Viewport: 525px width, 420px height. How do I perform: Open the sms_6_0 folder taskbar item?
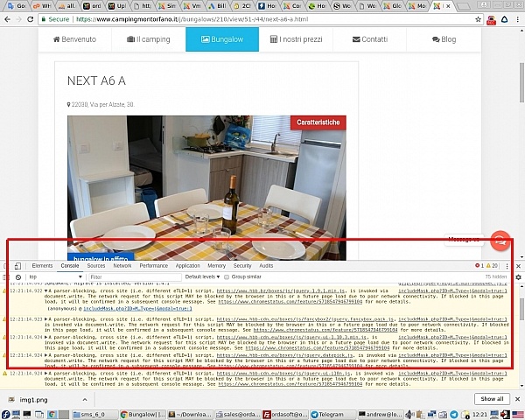(94, 414)
